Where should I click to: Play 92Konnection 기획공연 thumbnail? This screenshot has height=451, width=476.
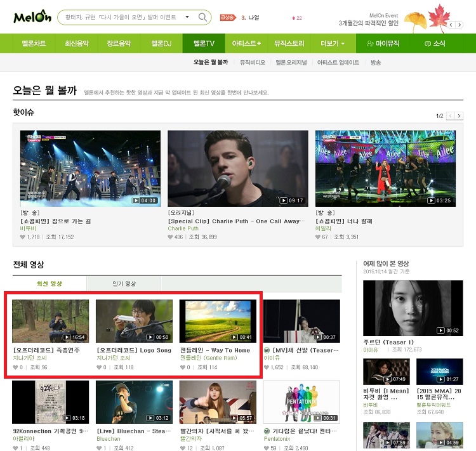(50, 402)
